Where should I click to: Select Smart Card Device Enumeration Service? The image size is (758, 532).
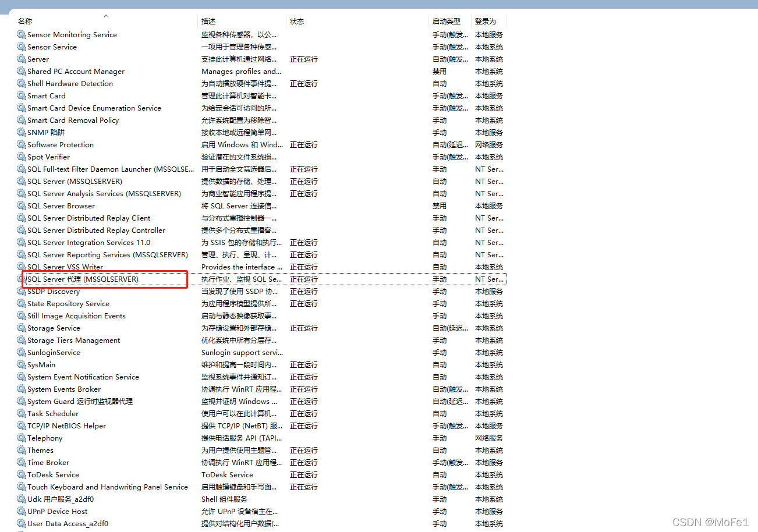[x=94, y=108]
